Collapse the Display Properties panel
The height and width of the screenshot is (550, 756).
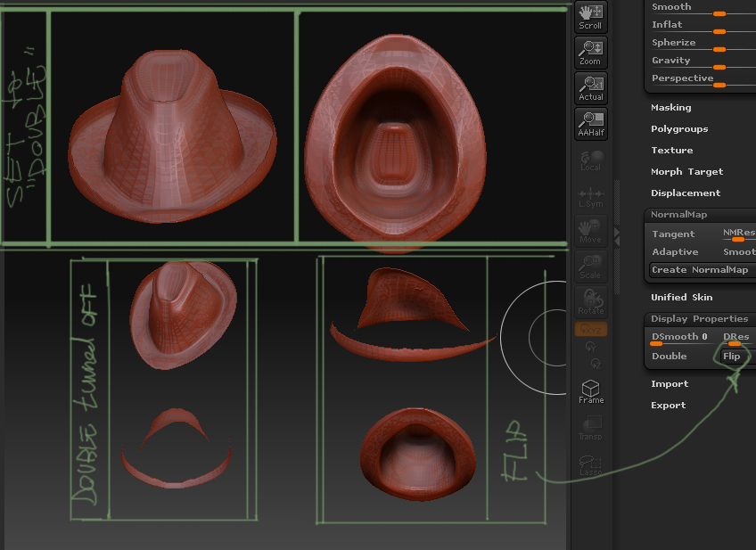pos(699,319)
